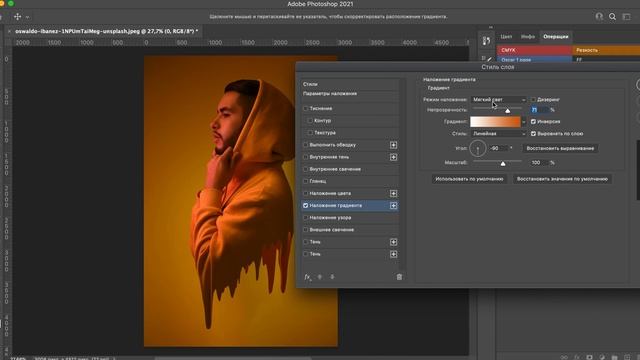Click Восстановить значения по умолчанию button
The width and height of the screenshot is (640, 360).
point(562,179)
